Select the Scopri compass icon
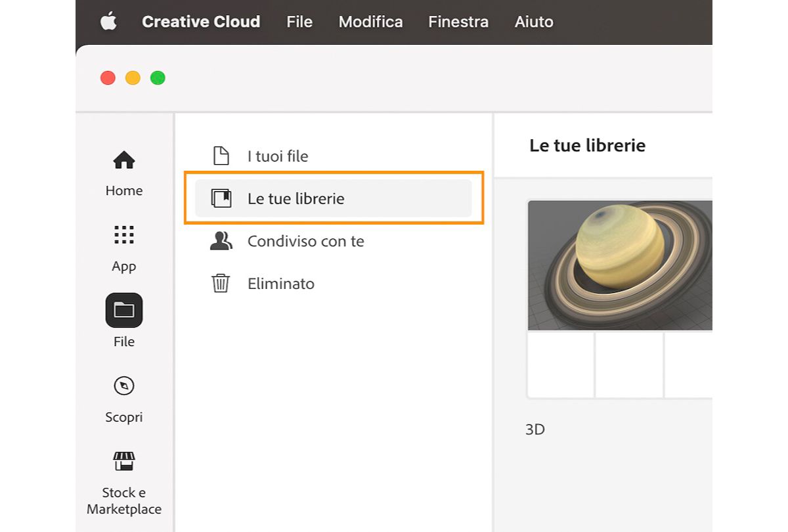 [x=123, y=386]
